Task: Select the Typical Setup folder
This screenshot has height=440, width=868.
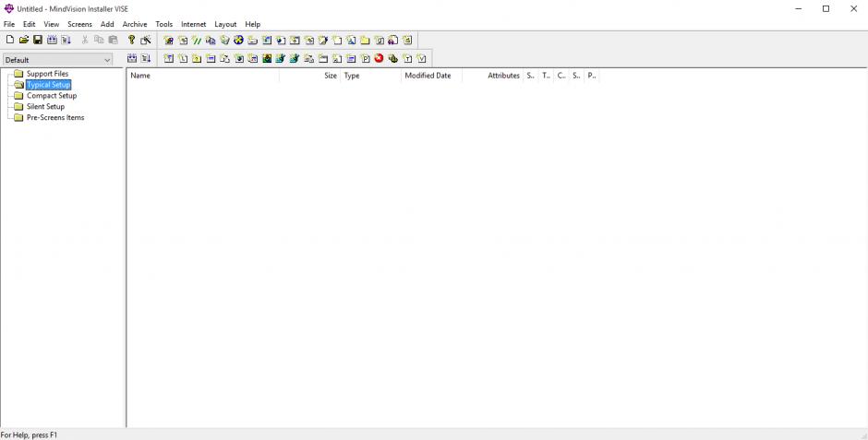Action: (48, 85)
